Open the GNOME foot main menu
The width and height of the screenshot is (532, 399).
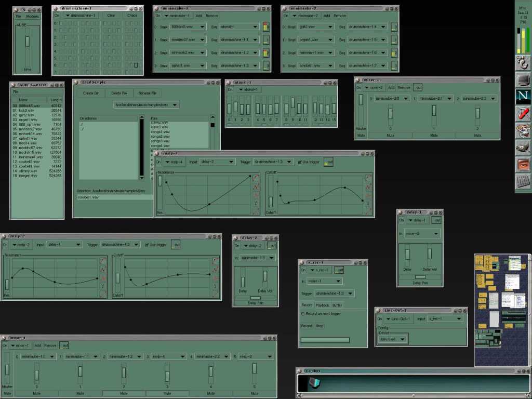[523, 63]
